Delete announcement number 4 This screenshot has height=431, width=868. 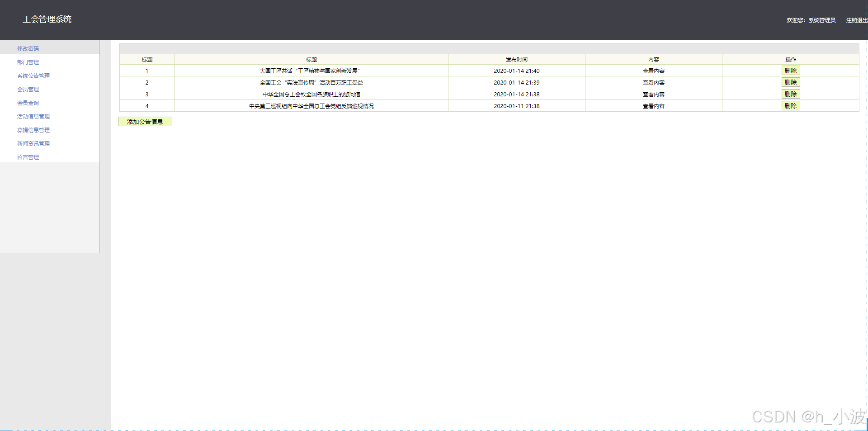(791, 106)
